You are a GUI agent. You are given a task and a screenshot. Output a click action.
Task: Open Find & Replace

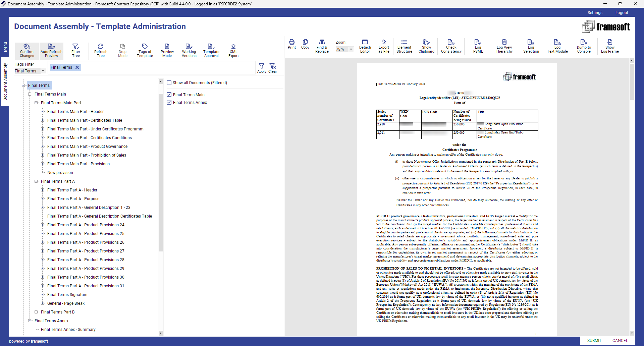coord(322,46)
